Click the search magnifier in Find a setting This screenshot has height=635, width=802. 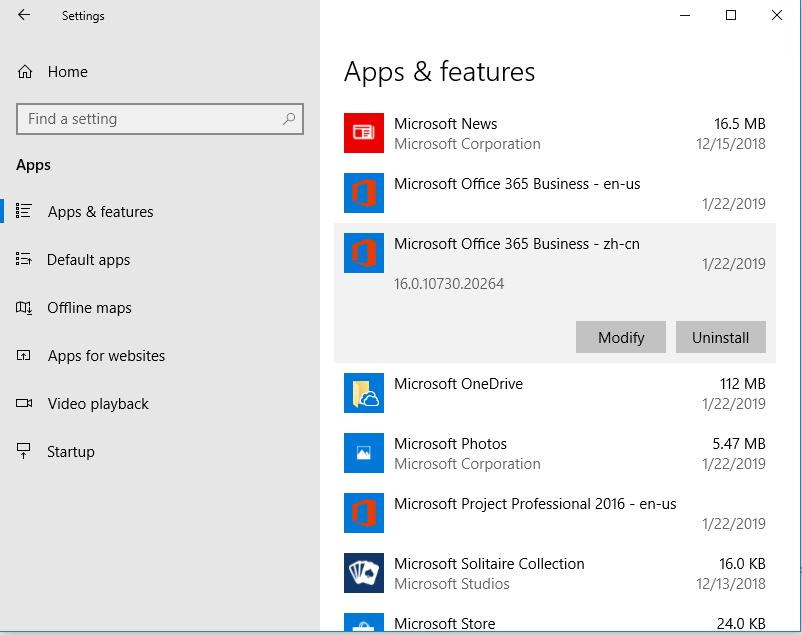pyautogui.click(x=289, y=119)
